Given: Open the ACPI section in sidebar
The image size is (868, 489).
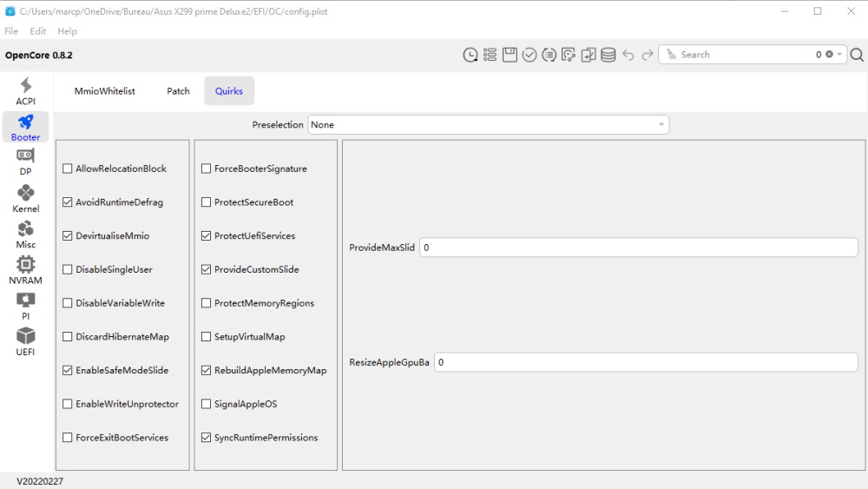Looking at the screenshot, I should [x=25, y=91].
